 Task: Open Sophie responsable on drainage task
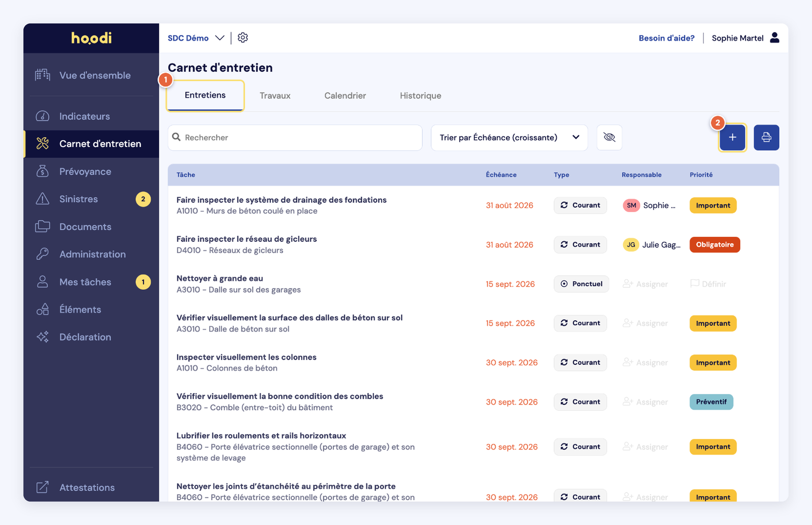pos(650,206)
